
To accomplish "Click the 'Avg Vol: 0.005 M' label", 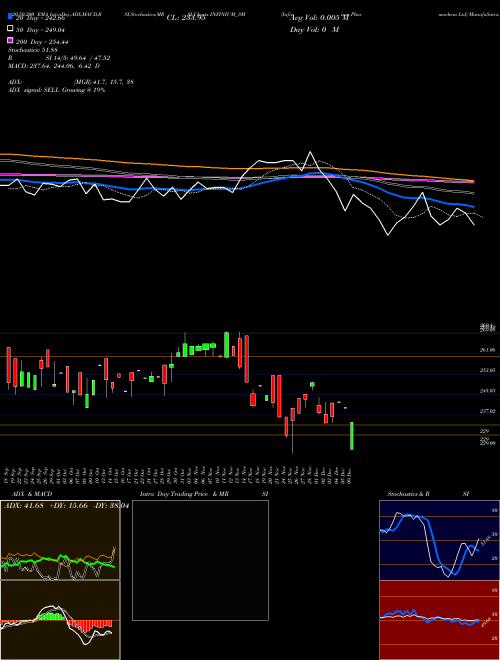I will tap(320, 18).
